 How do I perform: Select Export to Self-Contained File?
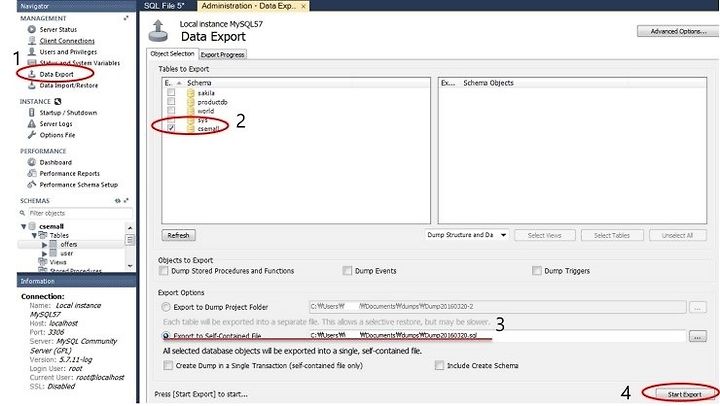166,336
